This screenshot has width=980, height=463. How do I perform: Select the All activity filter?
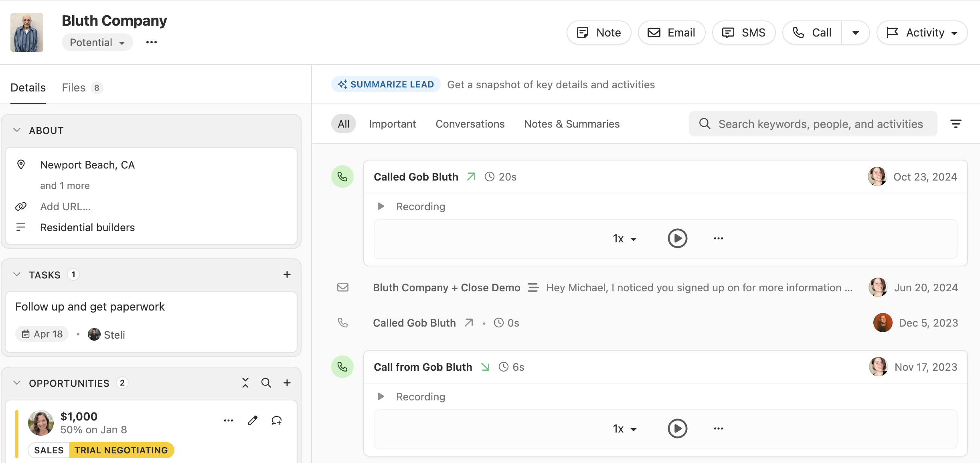(x=344, y=124)
